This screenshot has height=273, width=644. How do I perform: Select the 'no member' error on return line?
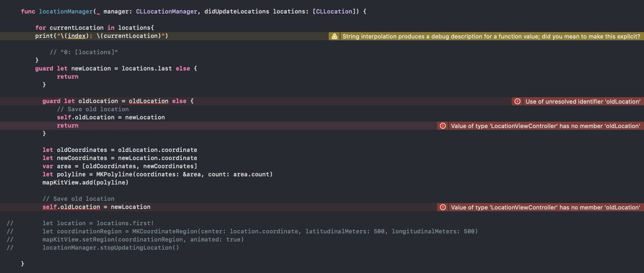coord(545,126)
